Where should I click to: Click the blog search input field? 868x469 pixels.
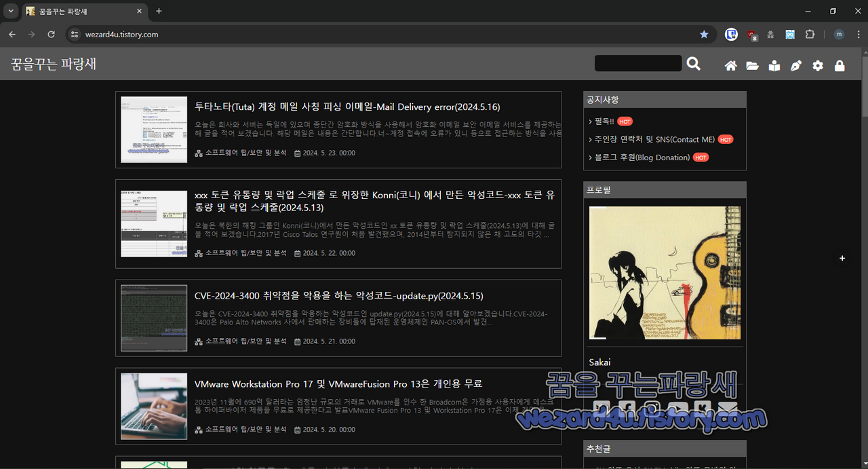[638, 63]
